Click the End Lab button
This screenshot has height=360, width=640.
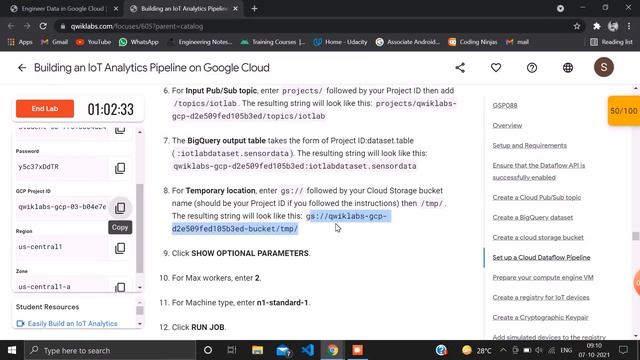tap(45, 109)
